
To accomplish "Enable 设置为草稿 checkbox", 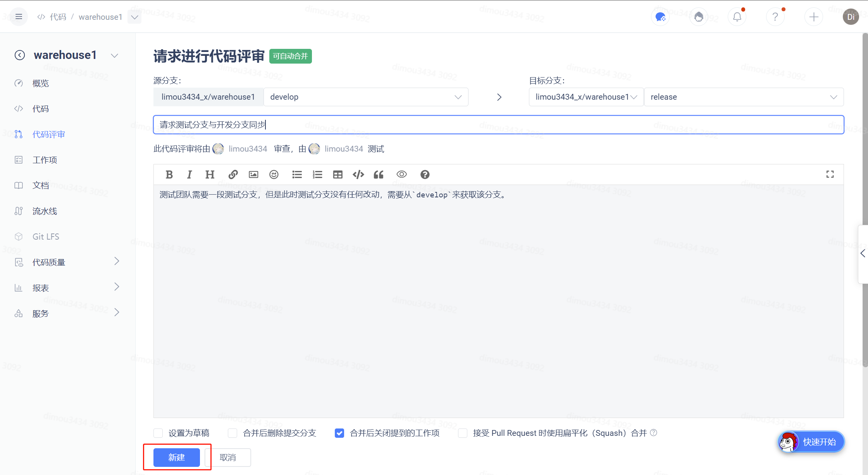I will point(158,433).
